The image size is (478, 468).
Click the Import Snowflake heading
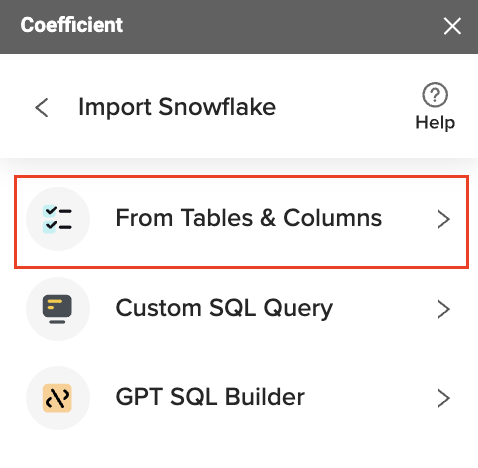177,107
